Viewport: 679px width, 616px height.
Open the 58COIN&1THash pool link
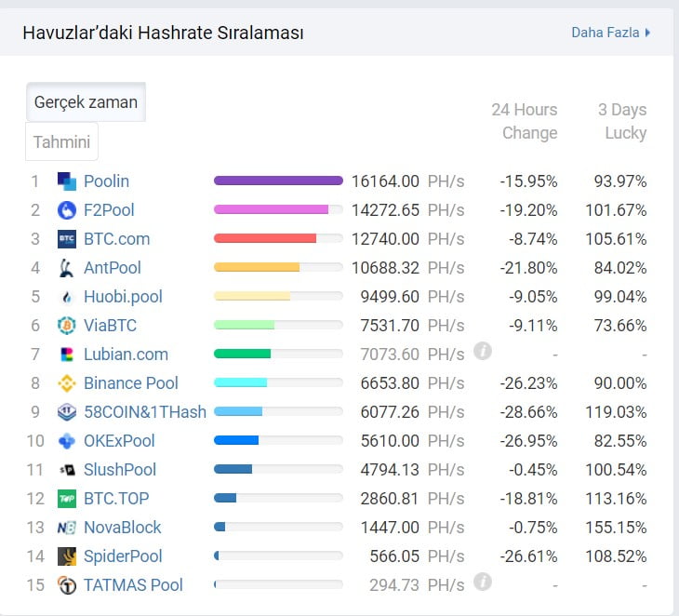[145, 412]
